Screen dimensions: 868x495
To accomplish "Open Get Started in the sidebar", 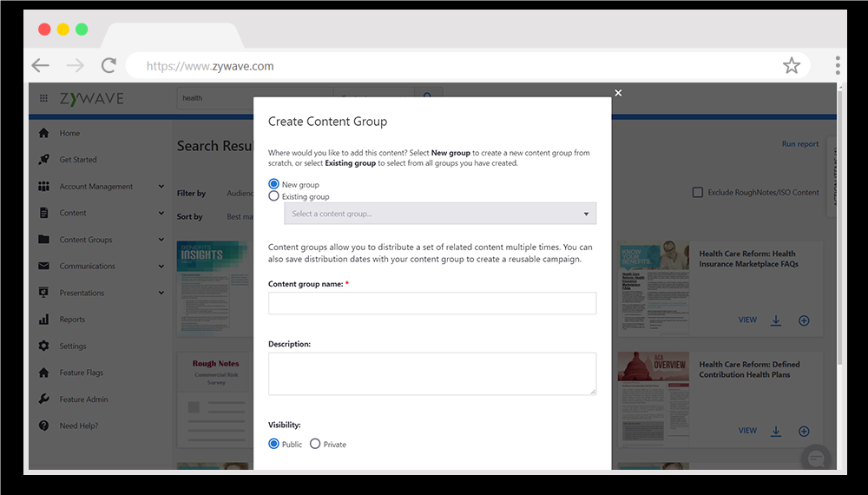I will coord(78,160).
